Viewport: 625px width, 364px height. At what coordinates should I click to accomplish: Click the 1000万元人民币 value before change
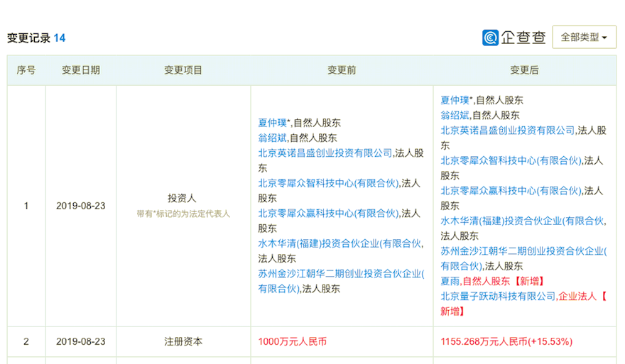pyautogui.click(x=293, y=342)
